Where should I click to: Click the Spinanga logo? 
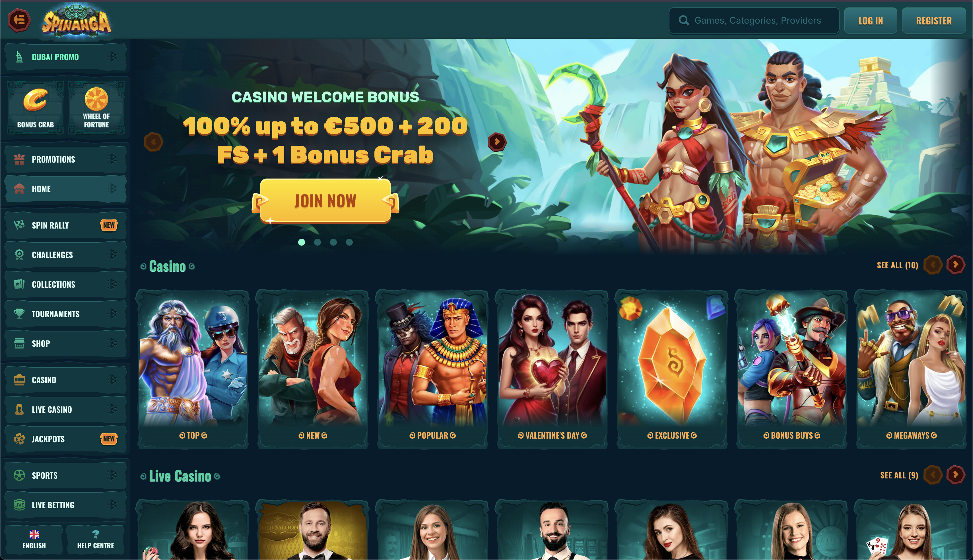(x=77, y=21)
